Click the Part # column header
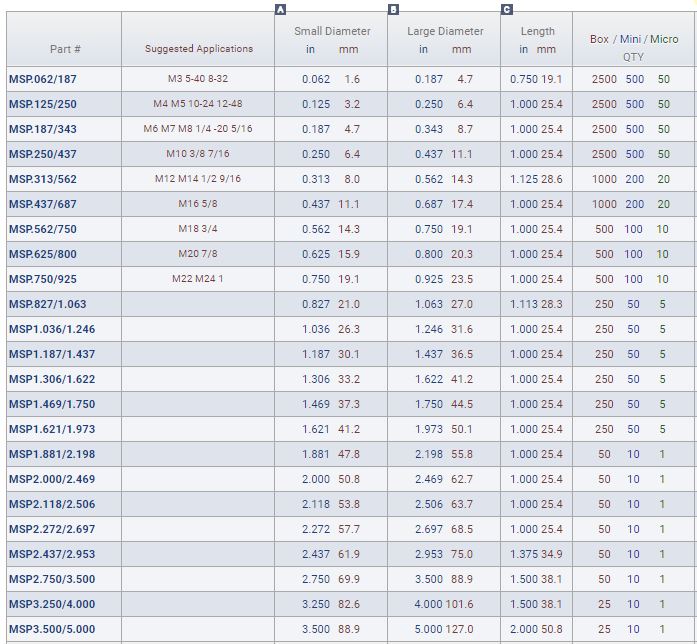Viewport: 697px width, 644px height. [x=65, y=49]
